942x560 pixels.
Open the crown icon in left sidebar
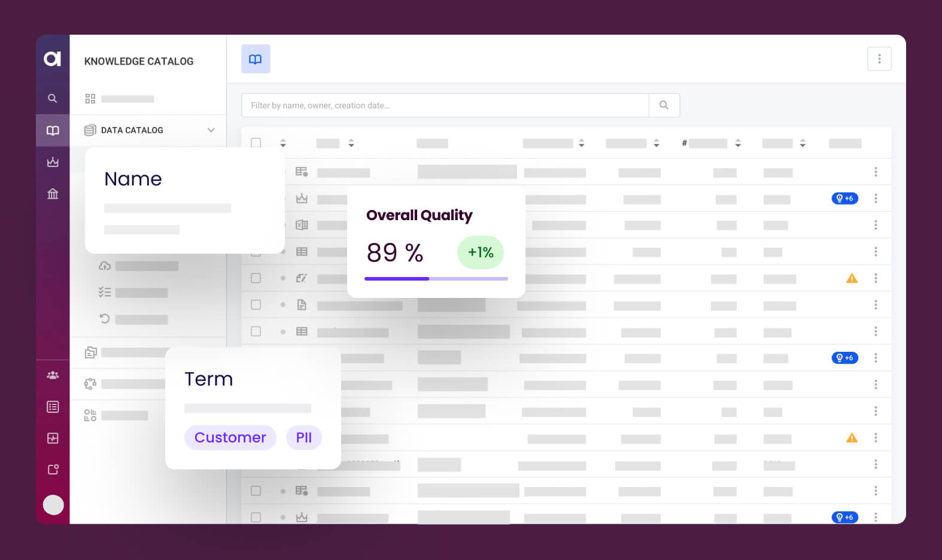tap(53, 162)
